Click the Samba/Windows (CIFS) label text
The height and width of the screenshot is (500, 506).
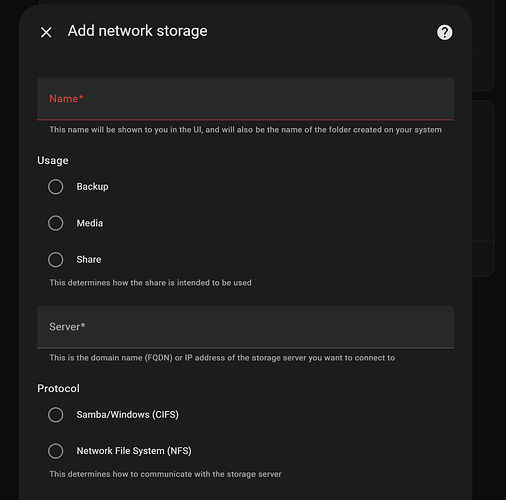click(x=128, y=415)
